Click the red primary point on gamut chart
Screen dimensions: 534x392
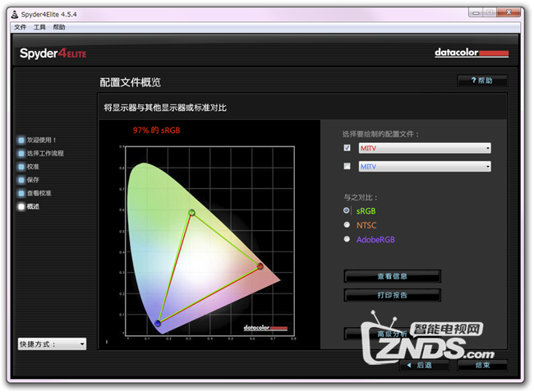pyautogui.click(x=260, y=266)
